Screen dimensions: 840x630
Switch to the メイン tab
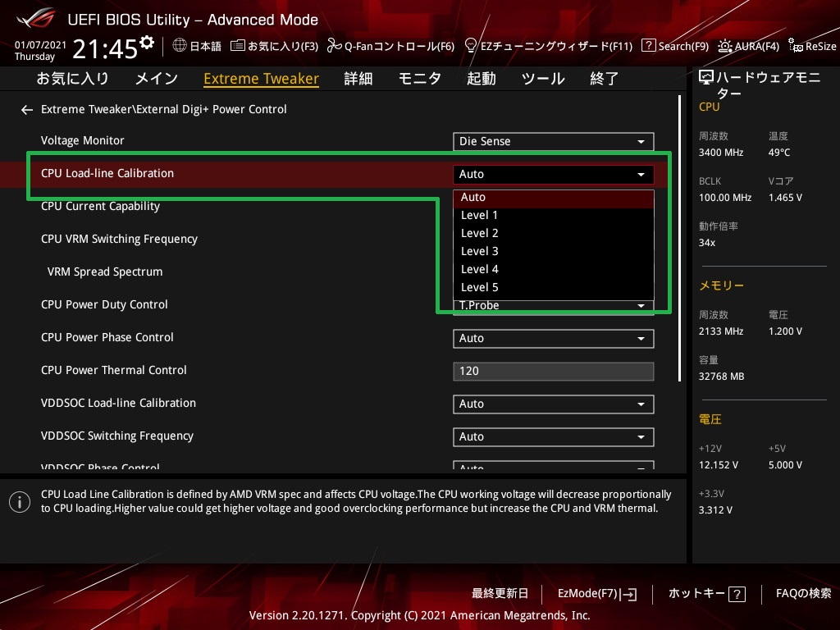click(157, 79)
